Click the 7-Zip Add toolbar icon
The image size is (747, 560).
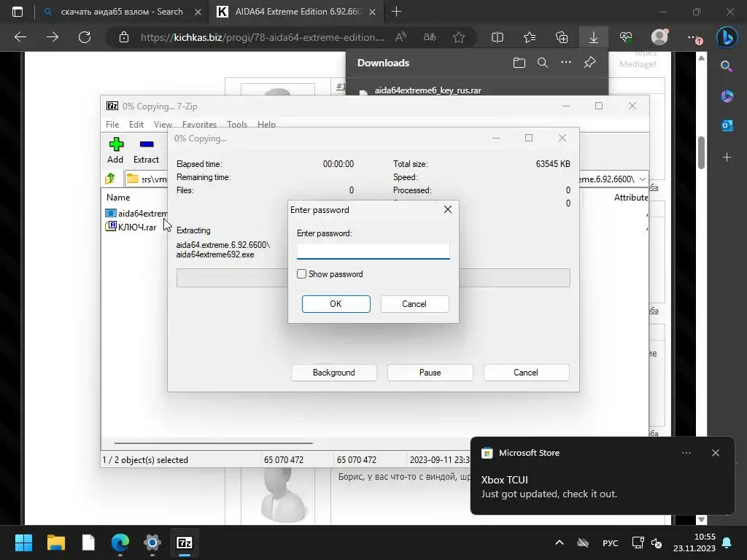point(115,150)
